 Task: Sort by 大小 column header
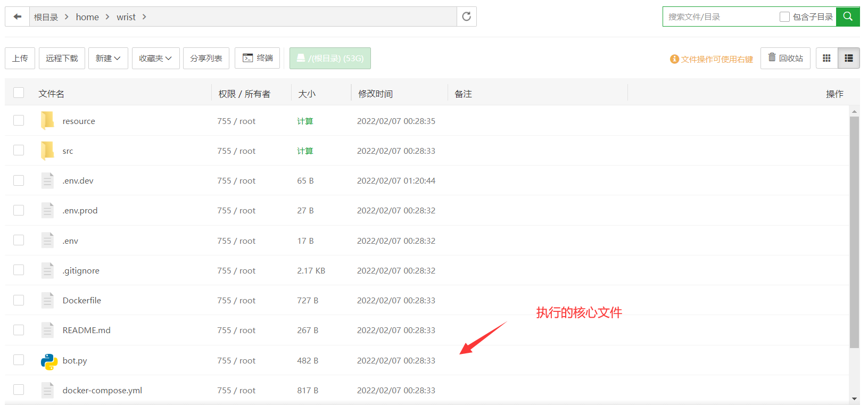click(x=307, y=94)
